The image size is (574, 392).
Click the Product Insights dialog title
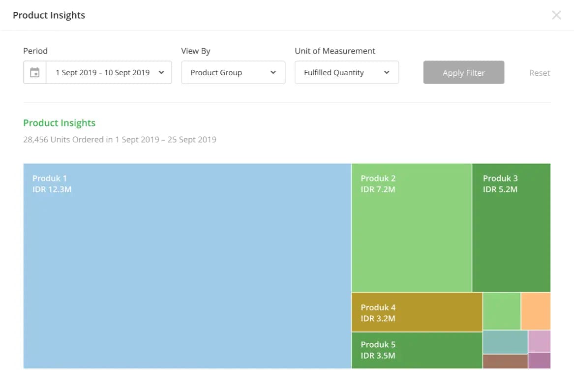click(x=49, y=15)
